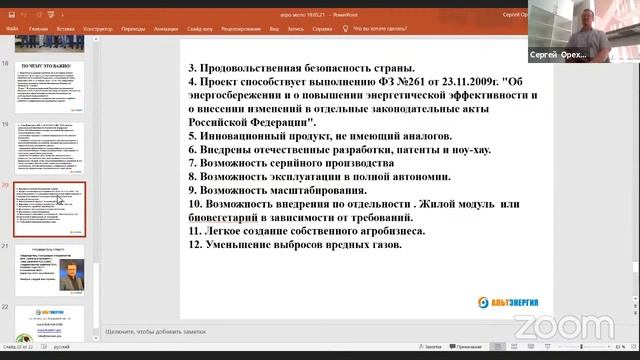Select slide 20 thumbnail
Screen dimensions: 640x360
click(x=49, y=209)
